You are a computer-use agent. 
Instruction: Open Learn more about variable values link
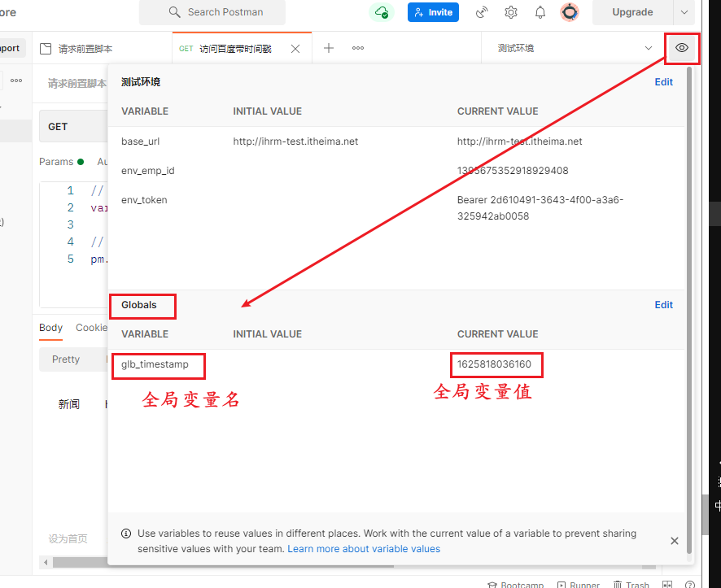(x=364, y=549)
